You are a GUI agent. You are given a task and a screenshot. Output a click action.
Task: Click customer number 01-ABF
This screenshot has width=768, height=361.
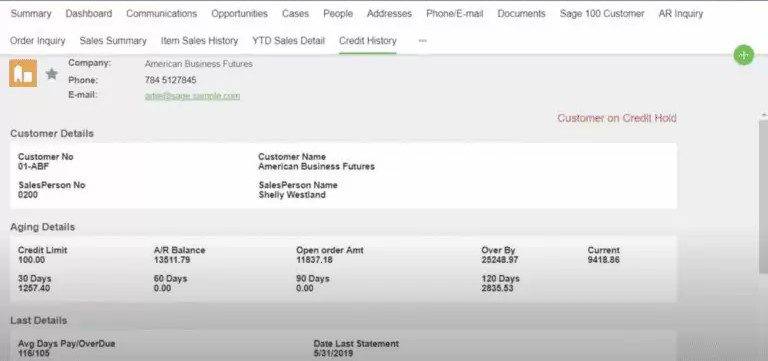pos(33,167)
